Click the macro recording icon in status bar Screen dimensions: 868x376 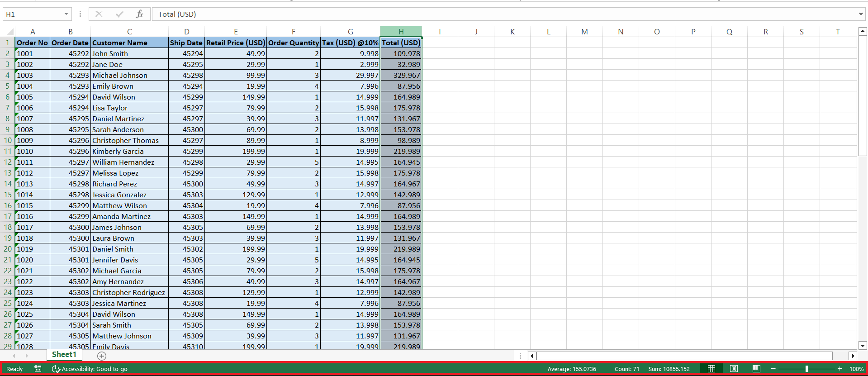(38, 369)
